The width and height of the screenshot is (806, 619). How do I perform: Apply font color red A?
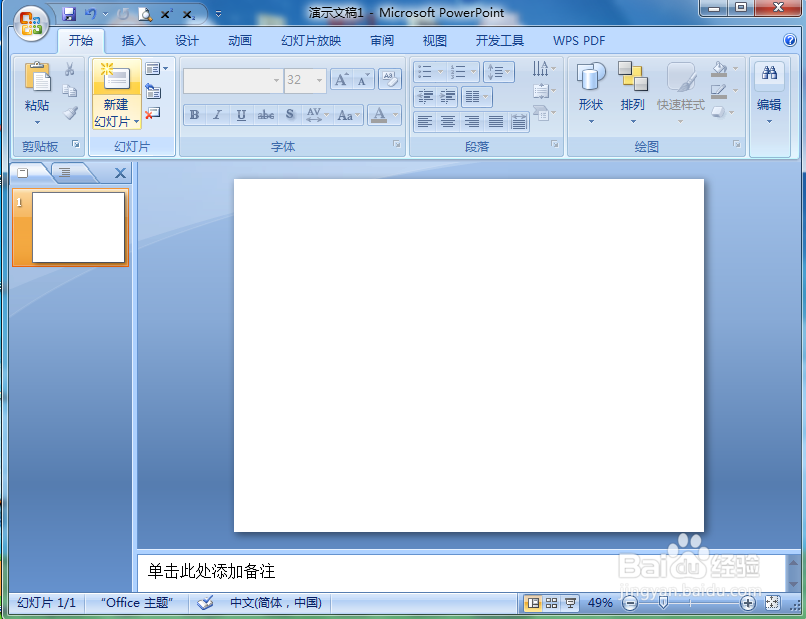(x=379, y=115)
